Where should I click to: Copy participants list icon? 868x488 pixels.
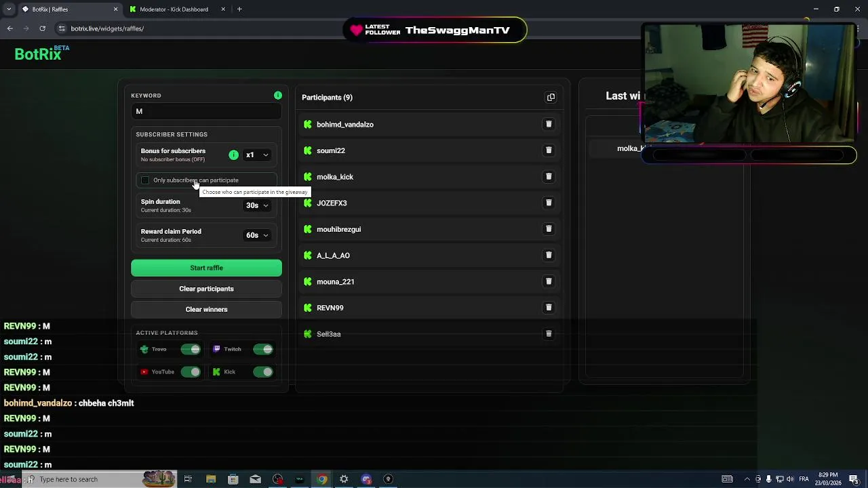pyautogui.click(x=551, y=97)
